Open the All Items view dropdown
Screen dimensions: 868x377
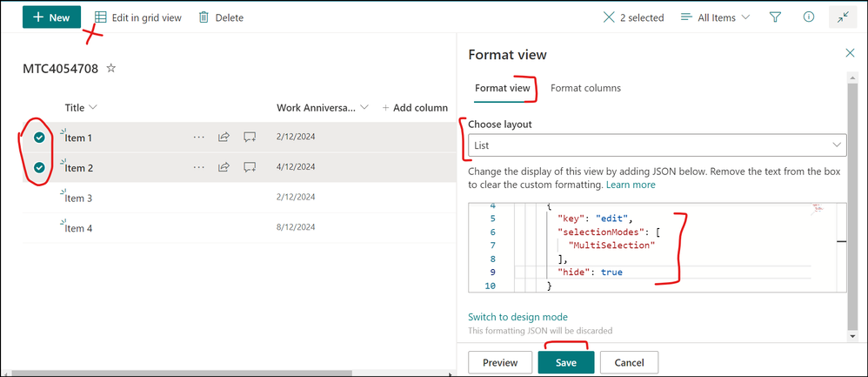pos(715,17)
